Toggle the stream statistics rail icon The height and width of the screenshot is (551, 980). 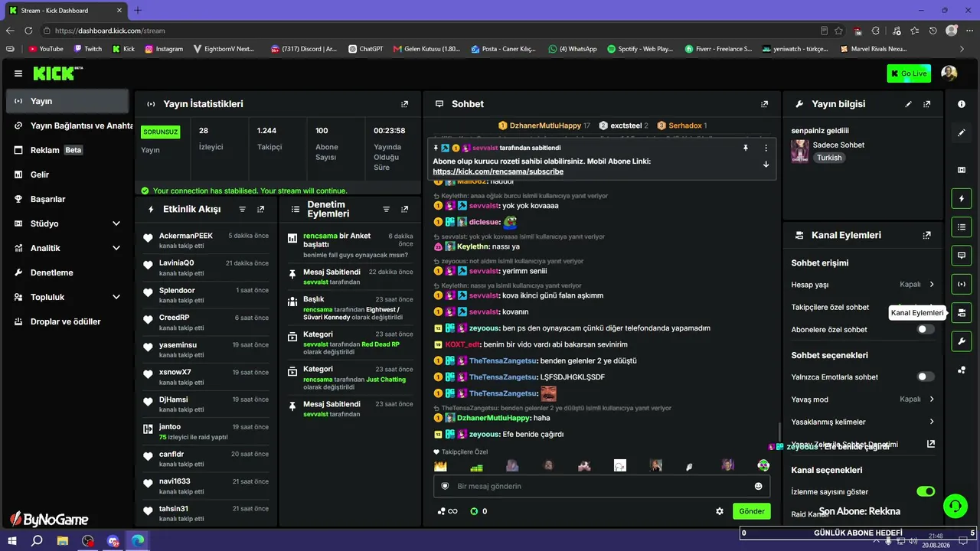962,284
